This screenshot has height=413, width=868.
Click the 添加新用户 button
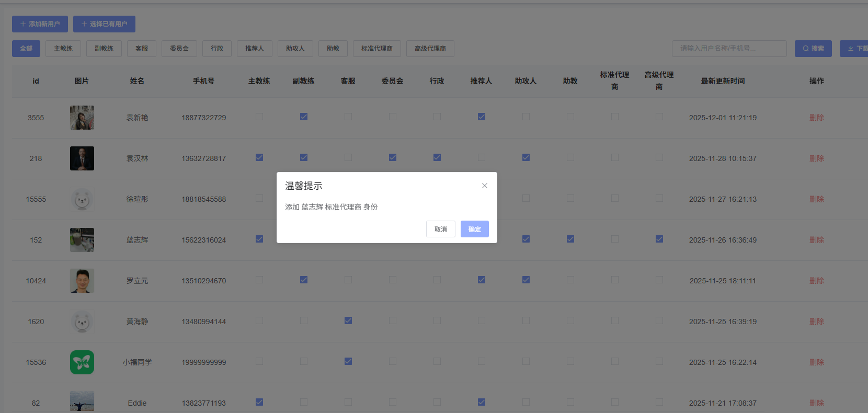point(40,24)
